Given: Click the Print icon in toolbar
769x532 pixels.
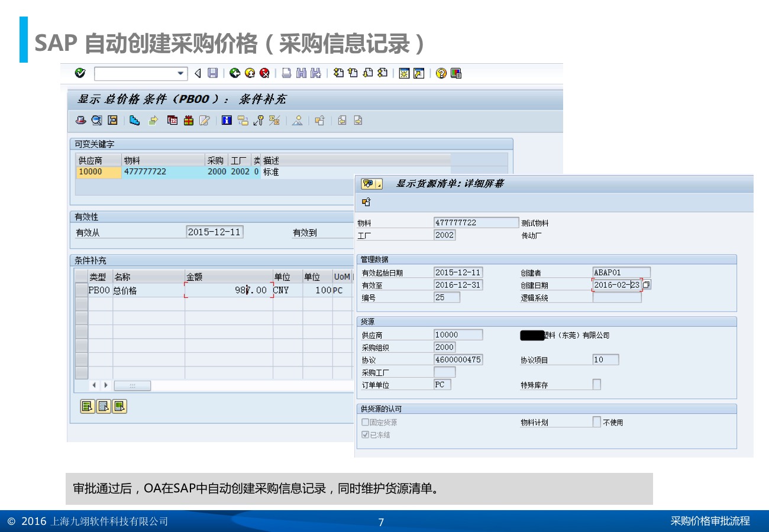Looking at the screenshot, I should [286, 73].
